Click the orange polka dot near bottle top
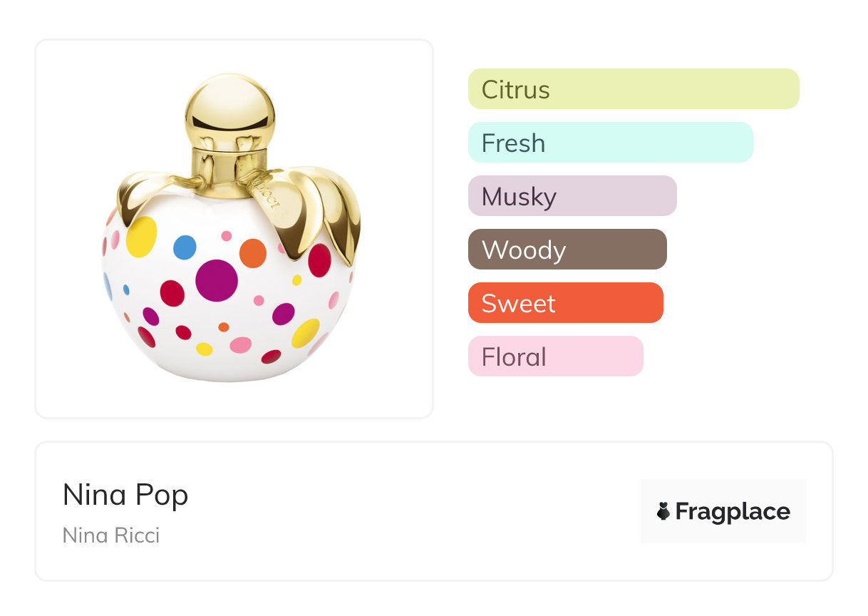868x616 pixels. (x=252, y=253)
